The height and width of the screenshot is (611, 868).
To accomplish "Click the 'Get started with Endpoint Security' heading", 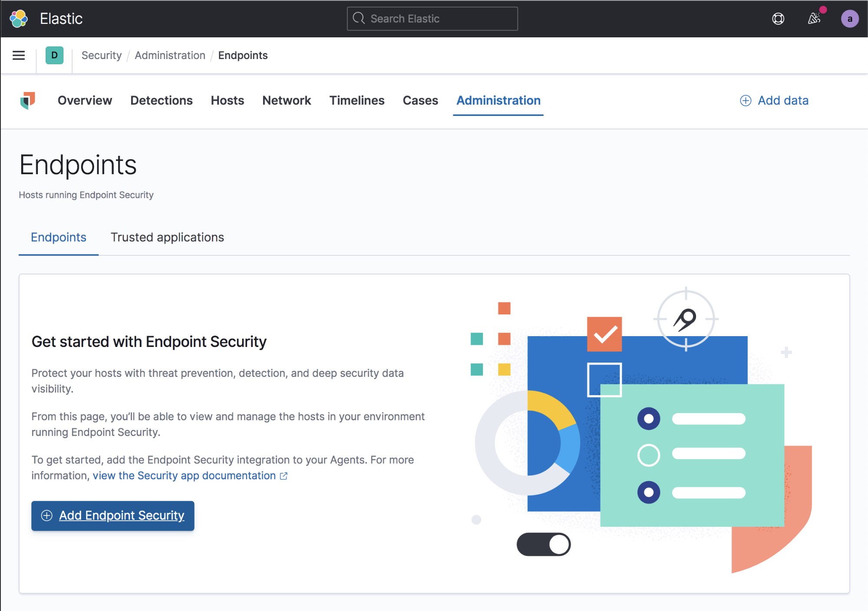I will pyautogui.click(x=149, y=342).
